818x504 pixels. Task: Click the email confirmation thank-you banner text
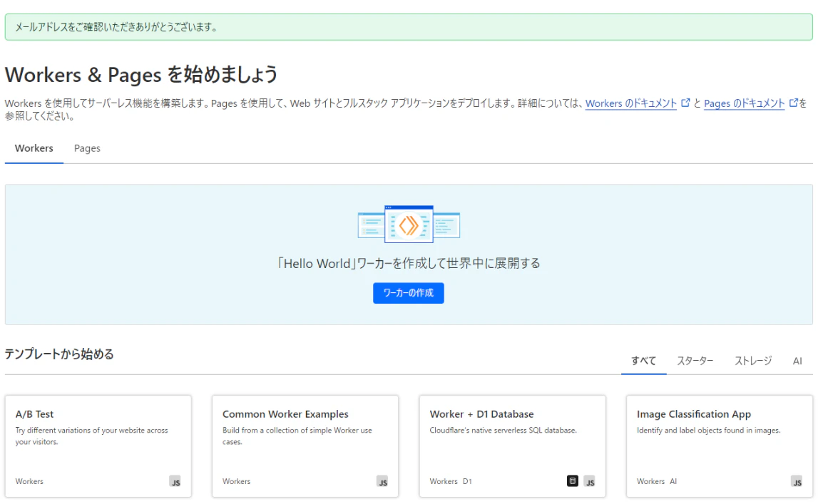(x=116, y=27)
